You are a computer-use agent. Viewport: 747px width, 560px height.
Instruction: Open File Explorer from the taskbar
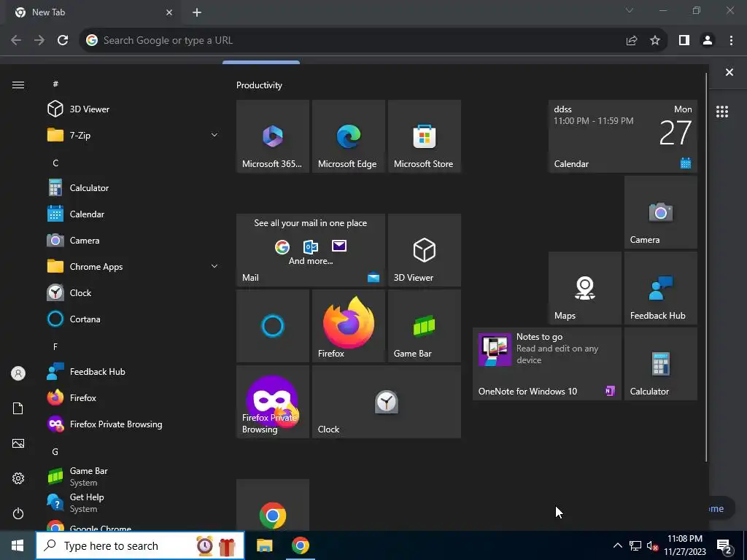click(x=264, y=545)
